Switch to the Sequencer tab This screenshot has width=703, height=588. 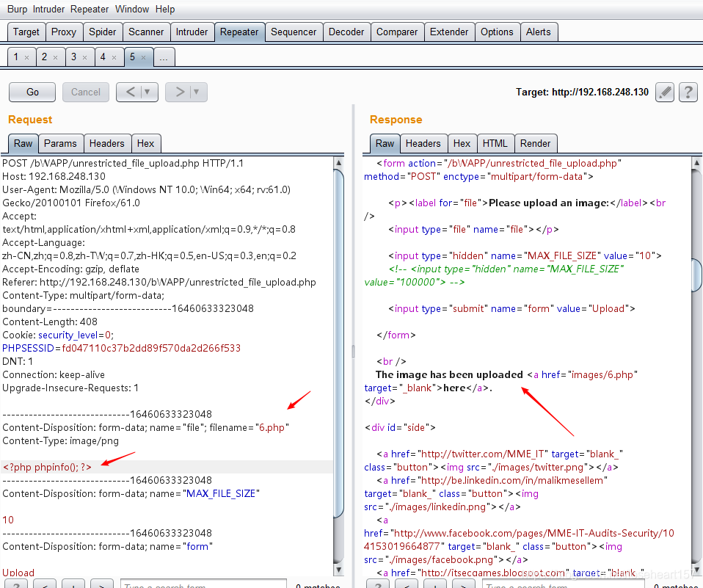(x=294, y=32)
